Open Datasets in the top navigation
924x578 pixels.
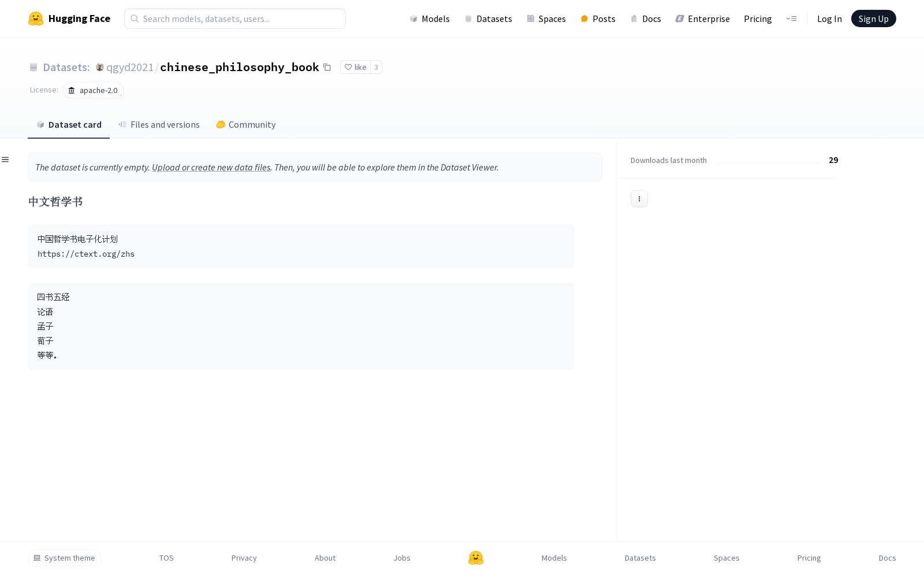pyautogui.click(x=488, y=19)
